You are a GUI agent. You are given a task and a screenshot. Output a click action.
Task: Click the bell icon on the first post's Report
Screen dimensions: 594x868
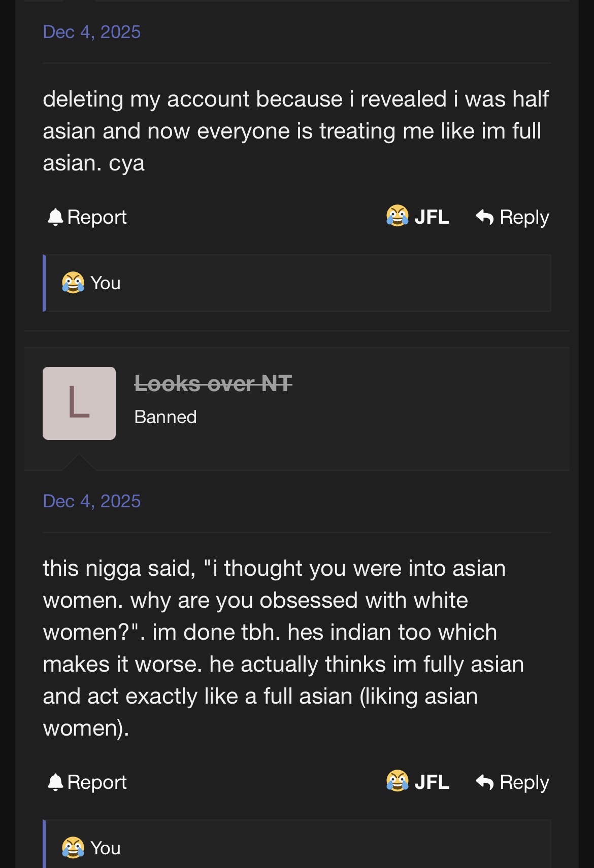[x=55, y=217]
